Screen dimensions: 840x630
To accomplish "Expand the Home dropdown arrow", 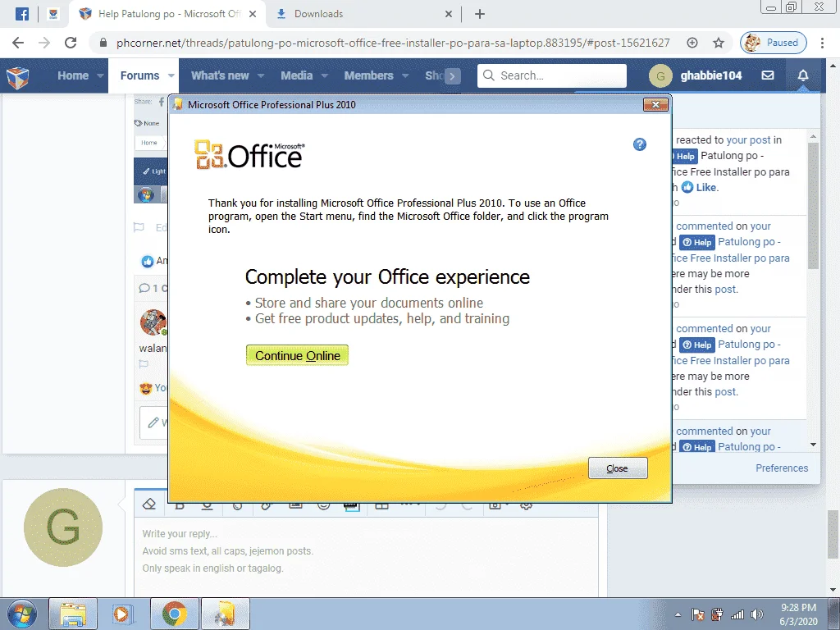I will click(100, 75).
